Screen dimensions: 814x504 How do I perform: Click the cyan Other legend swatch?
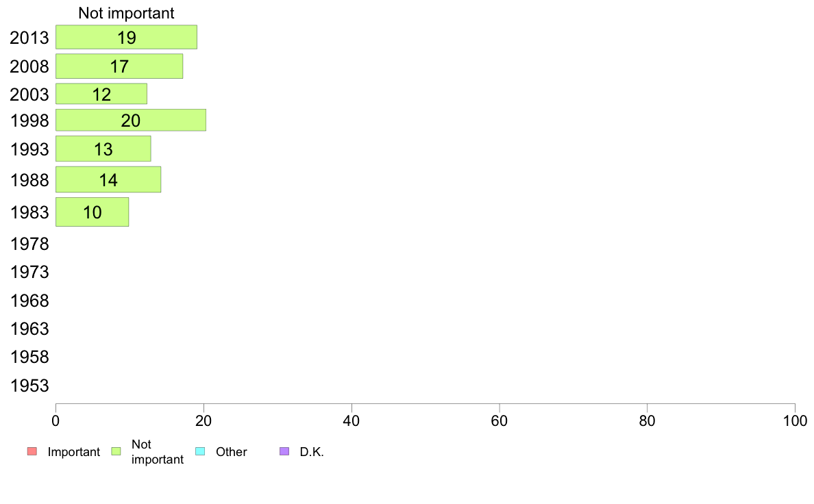[x=200, y=451]
